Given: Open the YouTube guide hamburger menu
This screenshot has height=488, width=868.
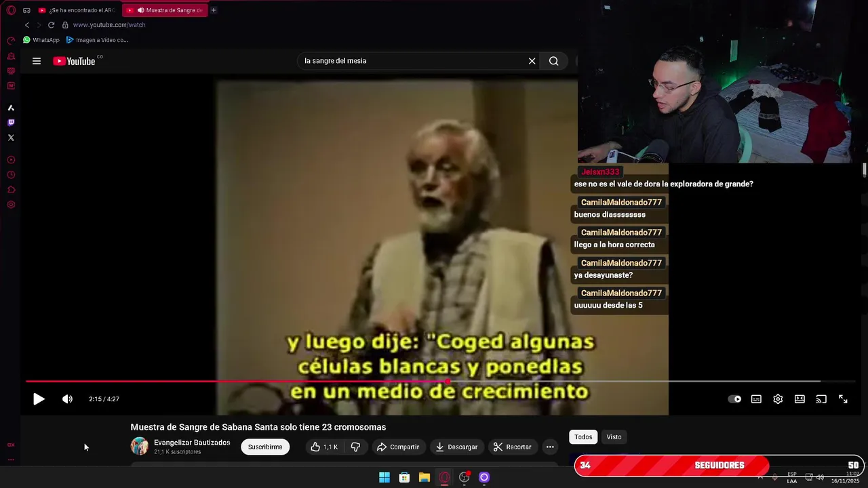Looking at the screenshot, I should 37,61.
